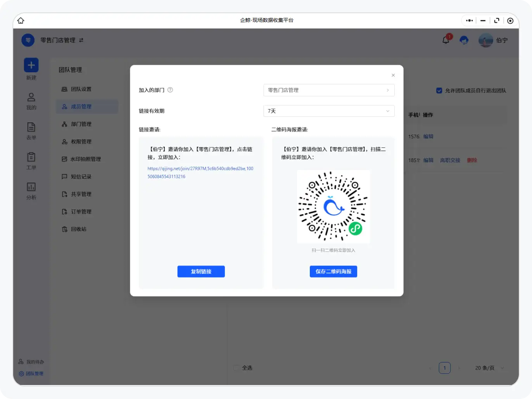The height and width of the screenshot is (399, 532).
Task: Click the previous page arrow
Action: (x=430, y=368)
